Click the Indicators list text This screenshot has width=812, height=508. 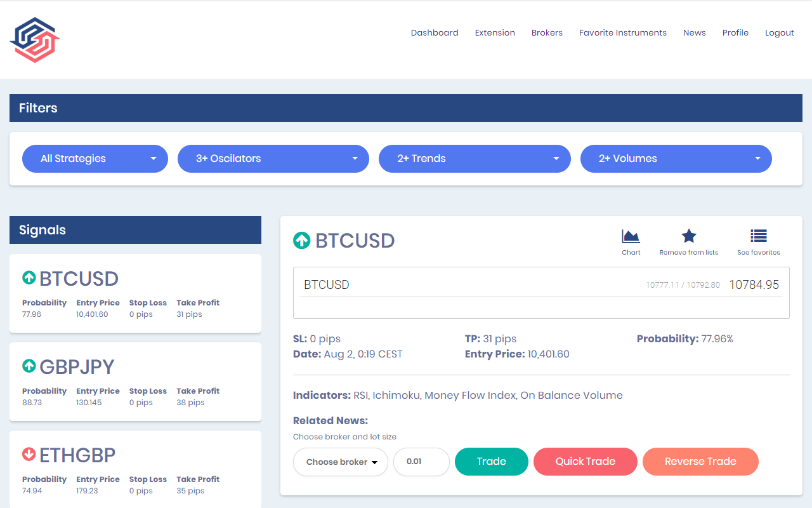(x=458, y=396)
